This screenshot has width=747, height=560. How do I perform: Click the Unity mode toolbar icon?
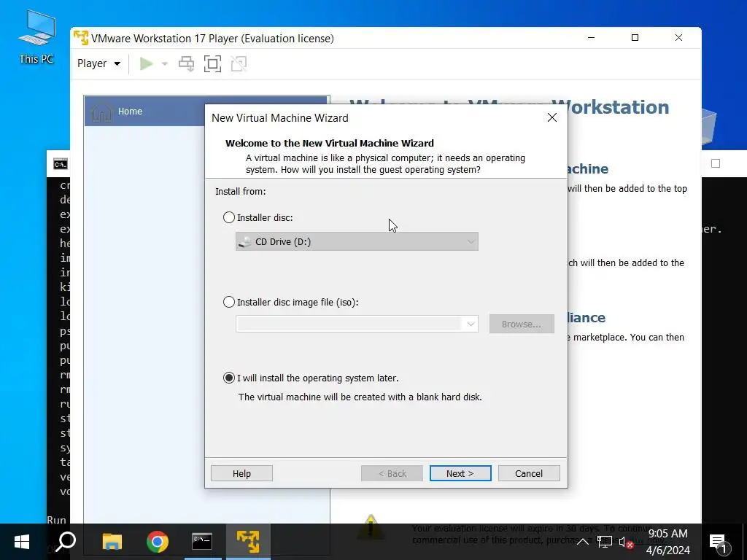(x=239, y=63)
